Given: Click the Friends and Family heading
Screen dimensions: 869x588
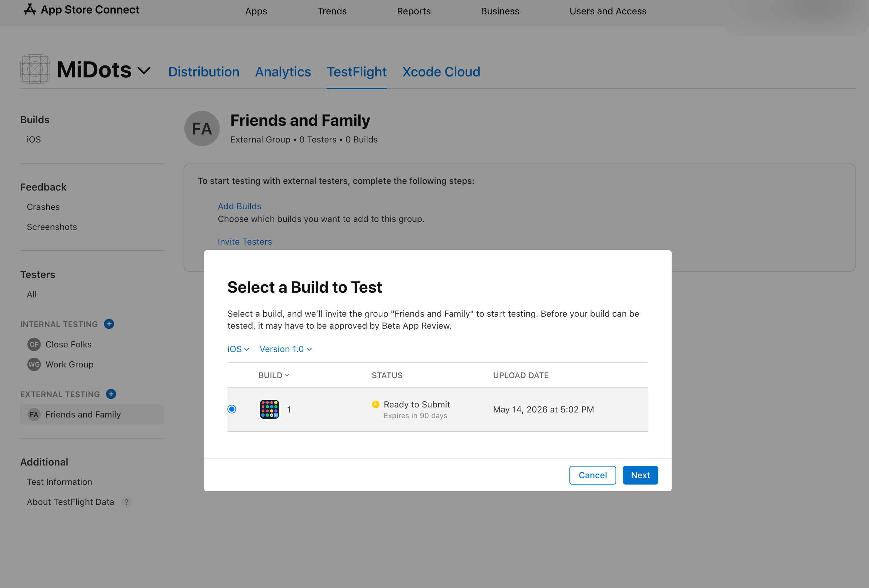Looking at the screenshot, I should (300, 120).
